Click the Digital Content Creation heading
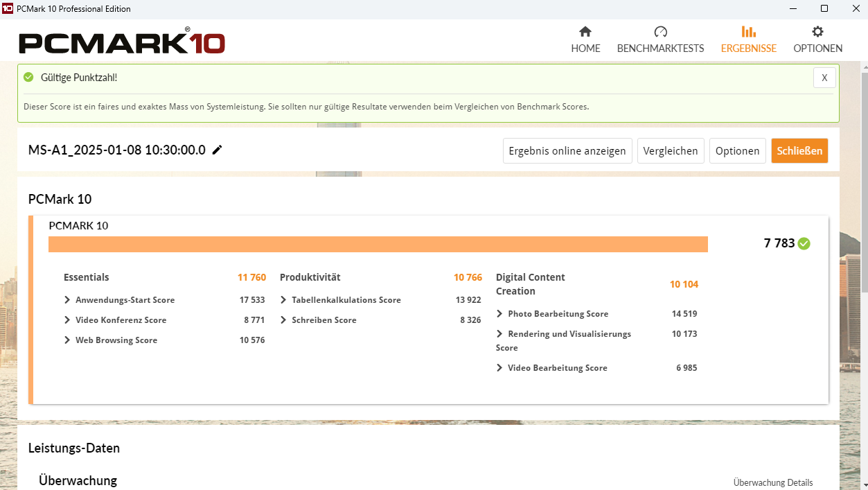This screenshot has width=868, height=490. (x=531, y=284)
